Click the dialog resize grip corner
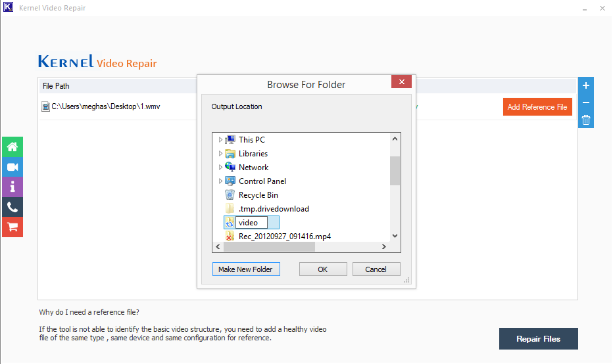This screenshot has height=364, width=613. point(406,280)
